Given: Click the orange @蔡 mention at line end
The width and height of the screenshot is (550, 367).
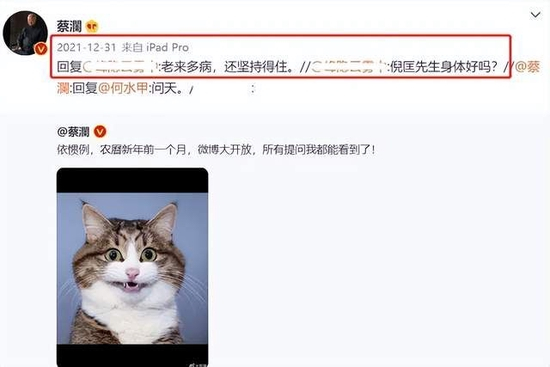Looking at the screenshot, I should [527, 67].
